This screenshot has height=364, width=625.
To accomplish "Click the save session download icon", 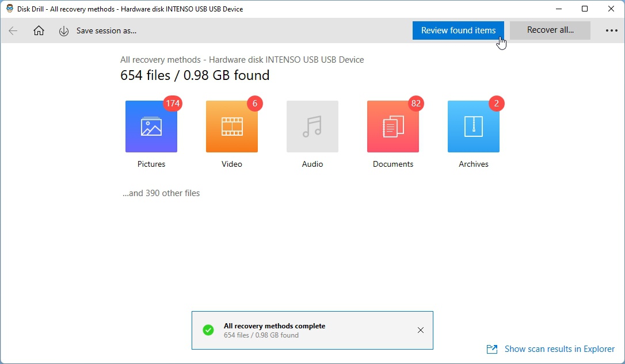I will 64,31.
